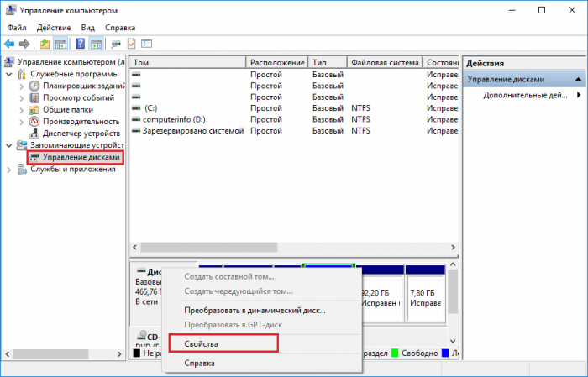Click the Back arrow toolbar icon
Image resolution: width=588 pixels, height=377 pixels.
9,45
